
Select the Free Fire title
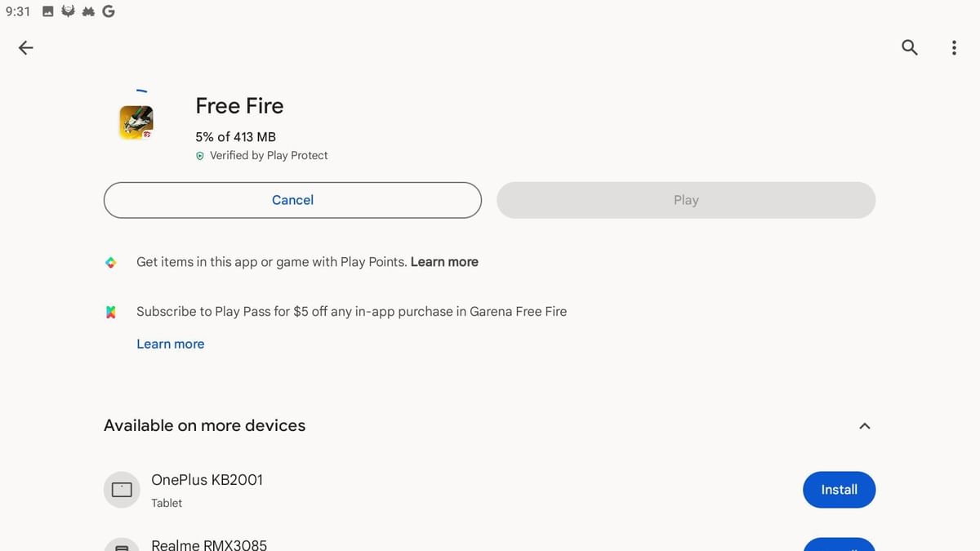pos(238,105)
